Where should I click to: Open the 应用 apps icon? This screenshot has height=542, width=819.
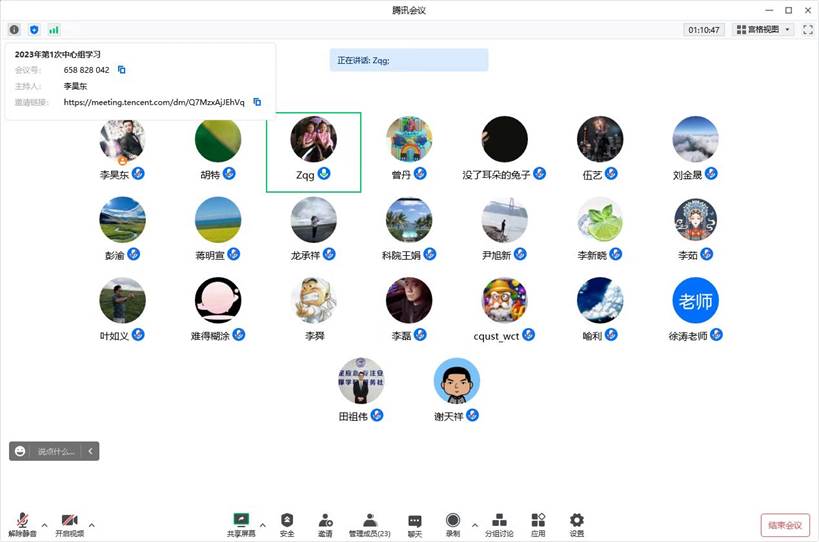click(x=538, y=523)
